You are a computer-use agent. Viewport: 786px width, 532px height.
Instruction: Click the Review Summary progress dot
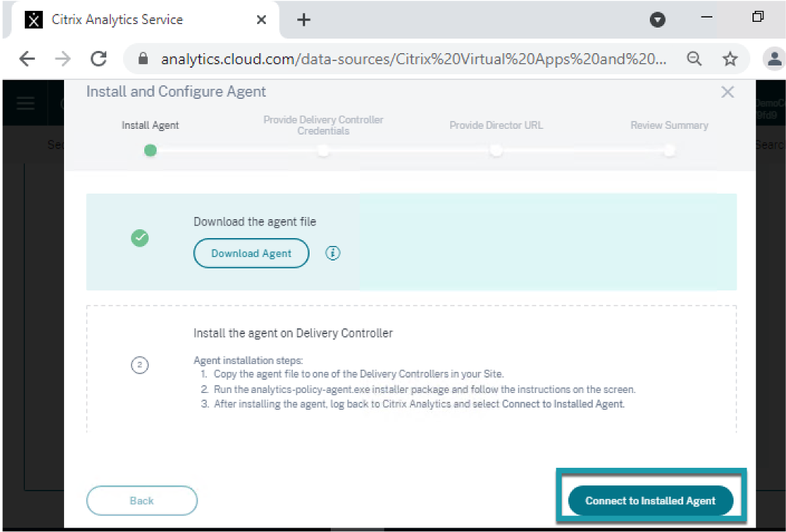pos(669,150)
